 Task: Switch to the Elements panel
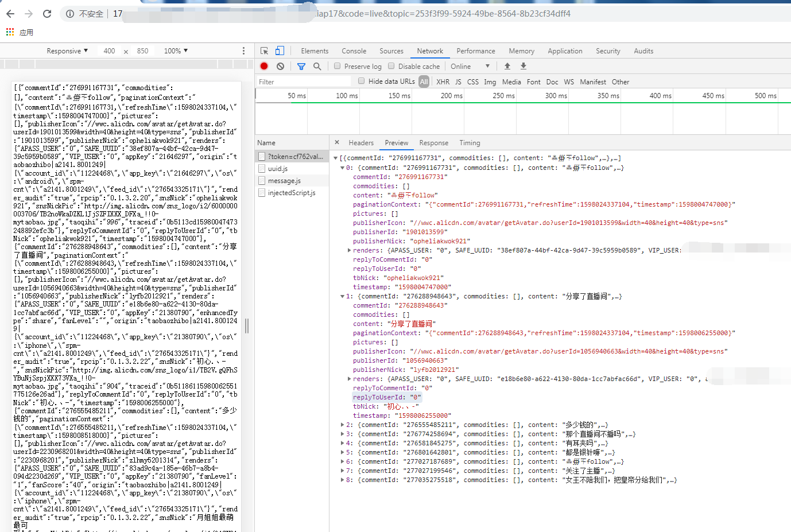coord(315,51)
